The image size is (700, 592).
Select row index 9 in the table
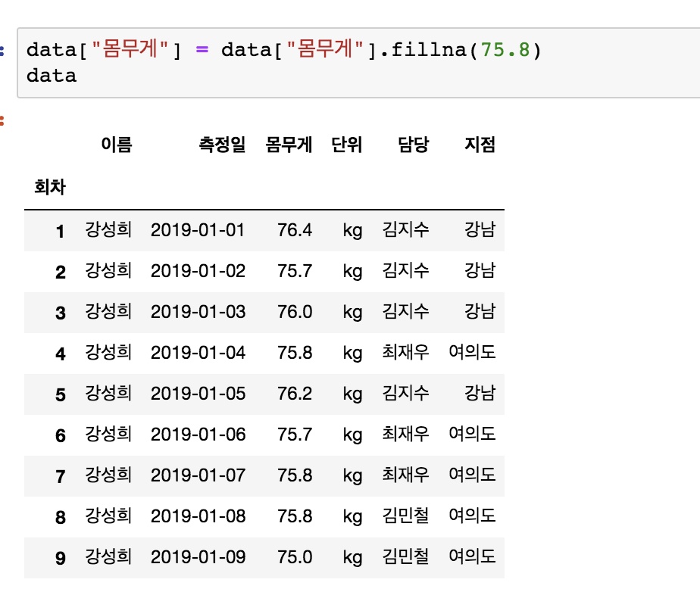(60, 557)
